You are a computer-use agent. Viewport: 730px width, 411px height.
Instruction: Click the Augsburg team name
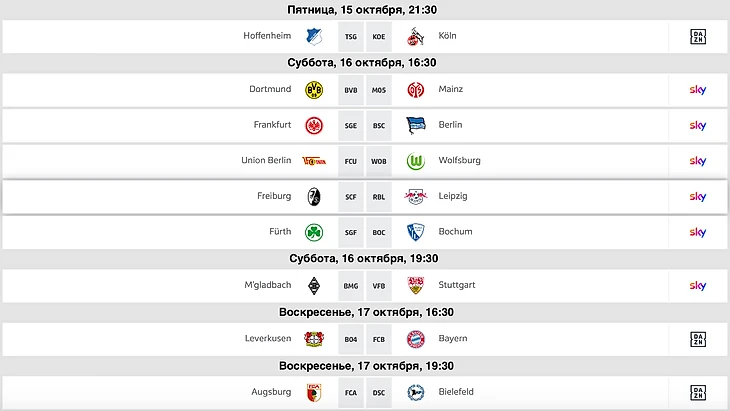pyautogui.click(x=272, y=392)
